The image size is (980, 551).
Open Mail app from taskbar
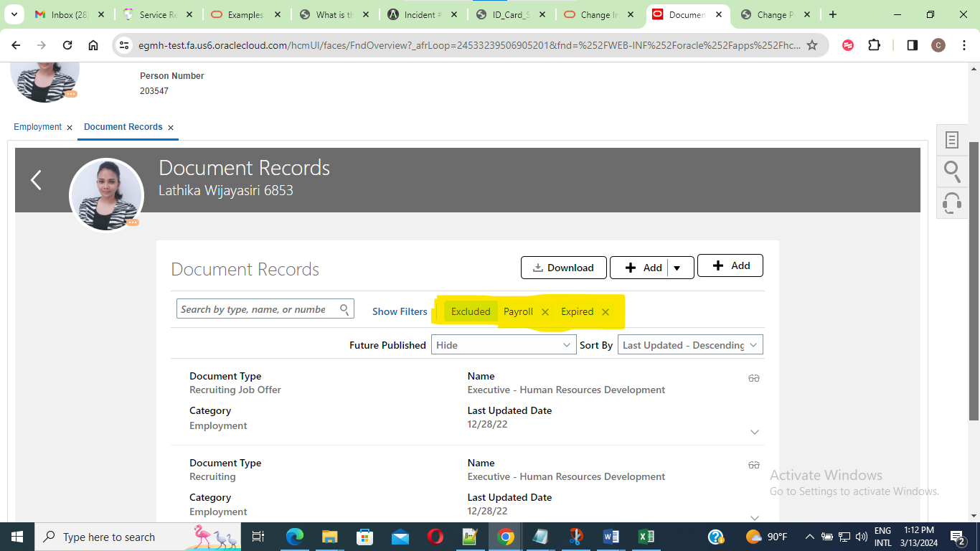coord(400,537)
